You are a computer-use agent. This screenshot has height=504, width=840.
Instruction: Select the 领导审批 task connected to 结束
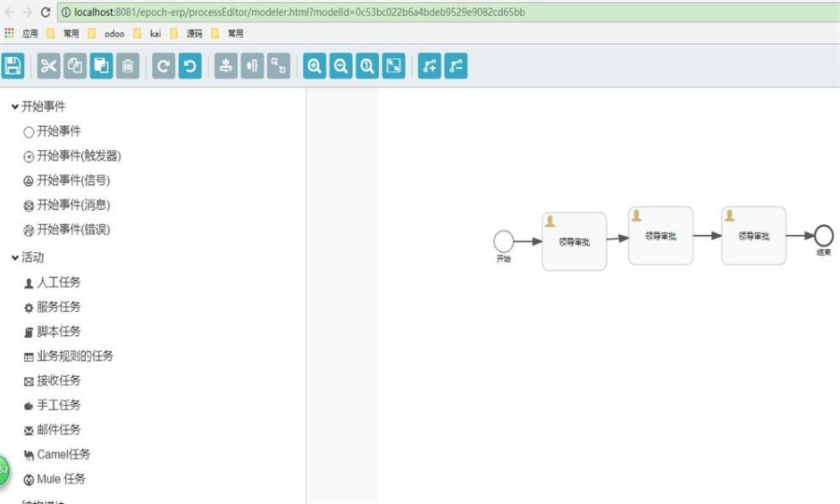[x=754, y=235]
